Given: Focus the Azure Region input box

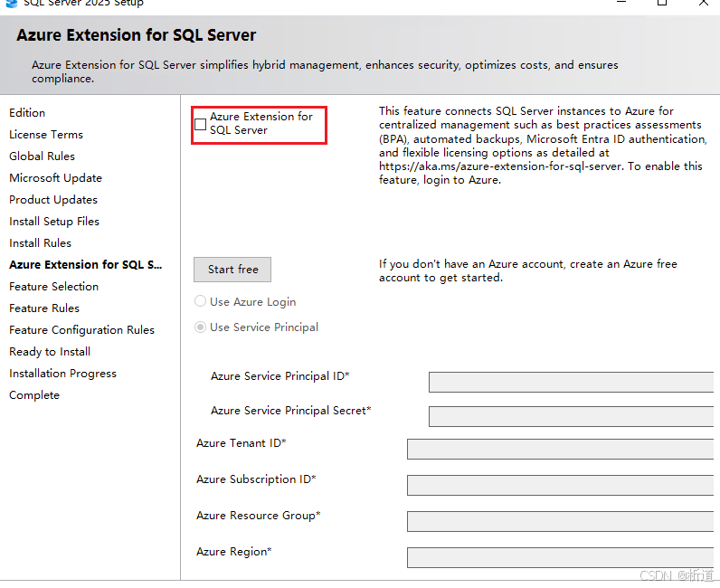Looking at the screenshot, I should [560, 557].
